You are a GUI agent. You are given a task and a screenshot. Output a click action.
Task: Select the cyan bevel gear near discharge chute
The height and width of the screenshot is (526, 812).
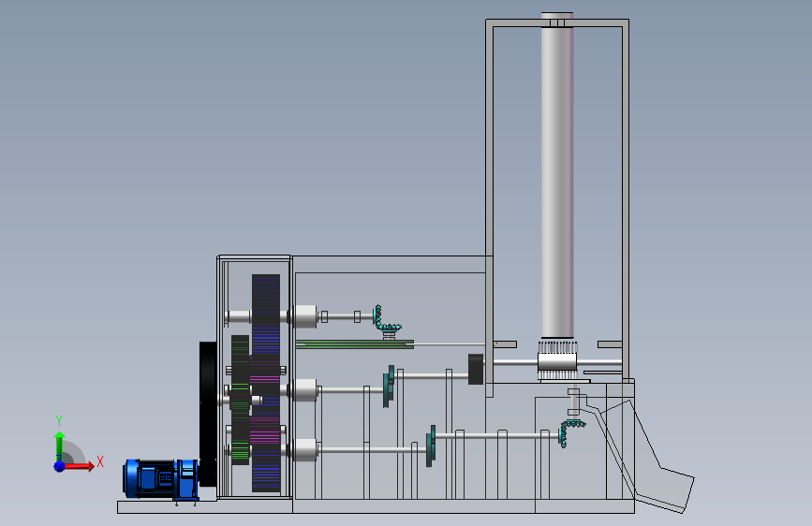570,432
